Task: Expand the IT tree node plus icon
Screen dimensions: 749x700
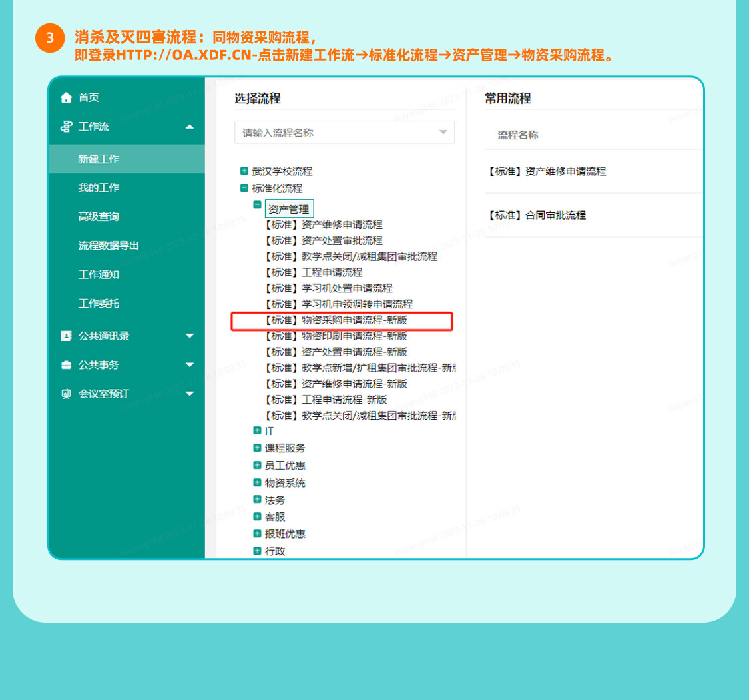Action: pos(257,431)
